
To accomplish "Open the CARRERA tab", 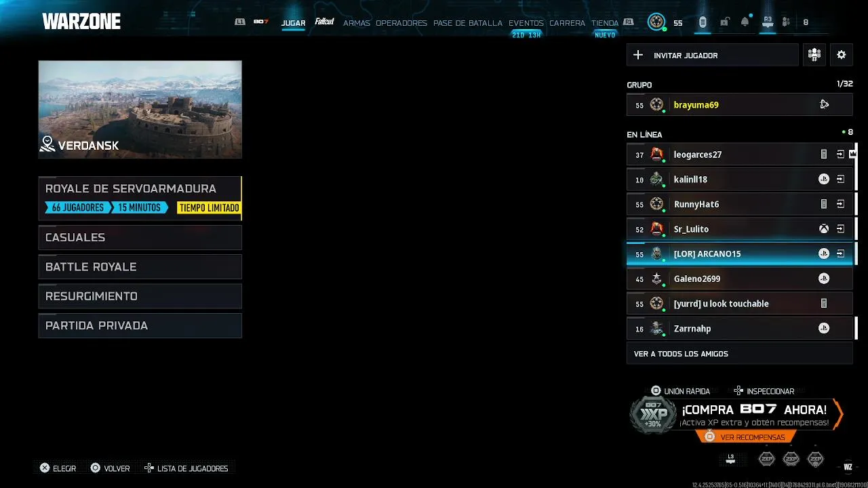I will click(x=567, y=23).
